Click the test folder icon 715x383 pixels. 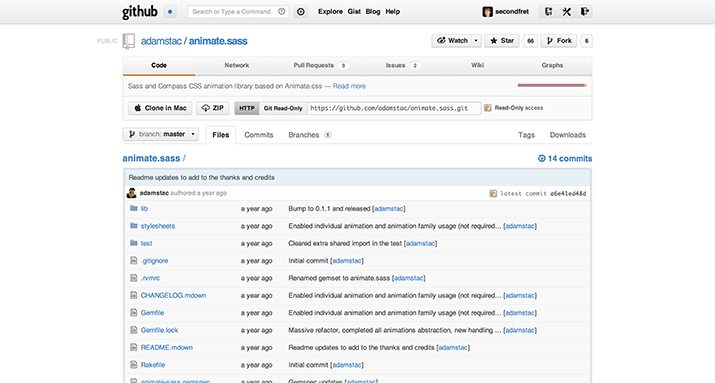[x=134, y=243]
